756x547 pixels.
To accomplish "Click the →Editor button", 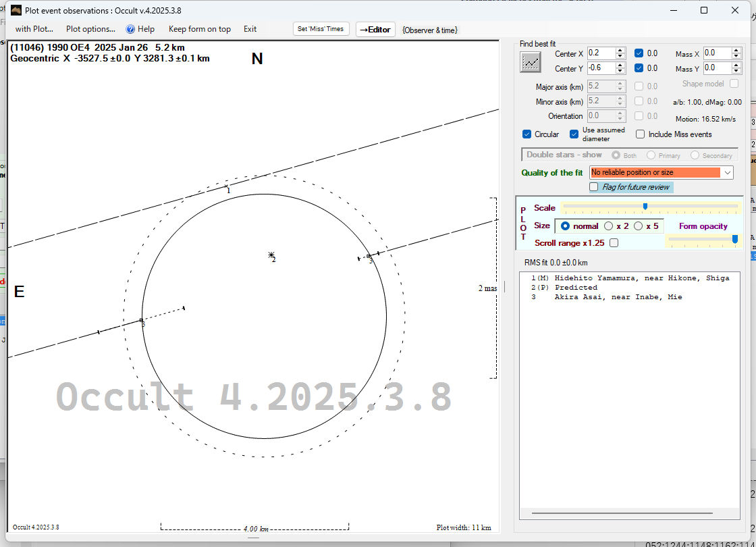I will tap(375, 30).
